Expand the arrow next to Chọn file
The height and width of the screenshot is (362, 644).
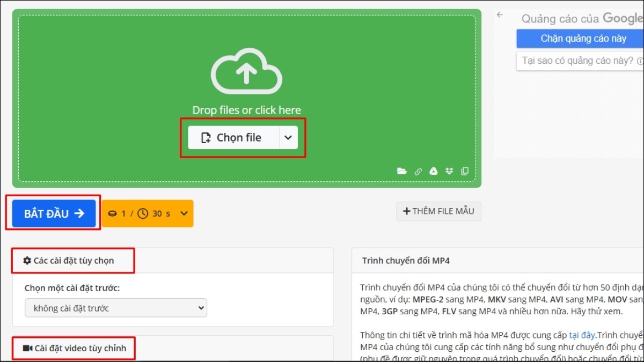[x=288, y=138]
